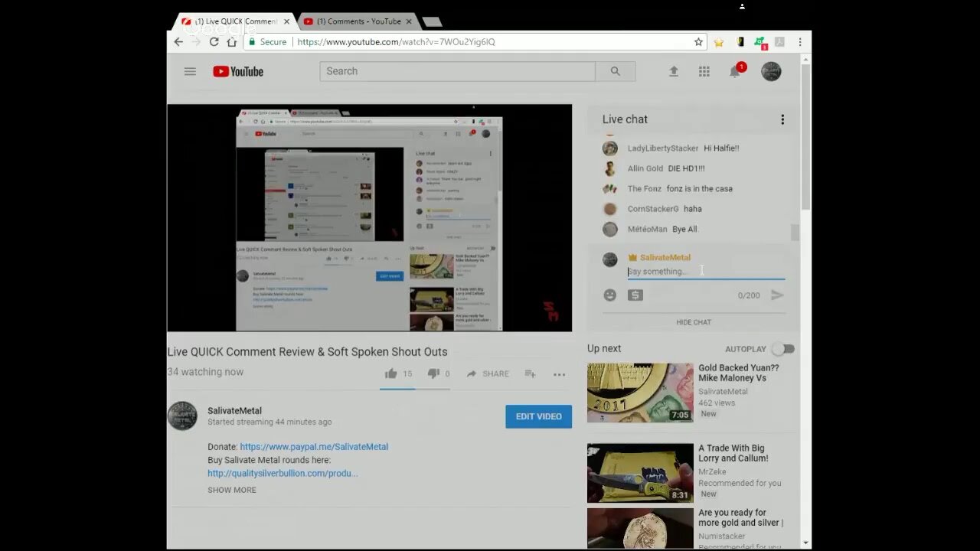Open the YouTube hamburger guide menu
The height and width of the screenshot is (551, 980).
[190, 71]
